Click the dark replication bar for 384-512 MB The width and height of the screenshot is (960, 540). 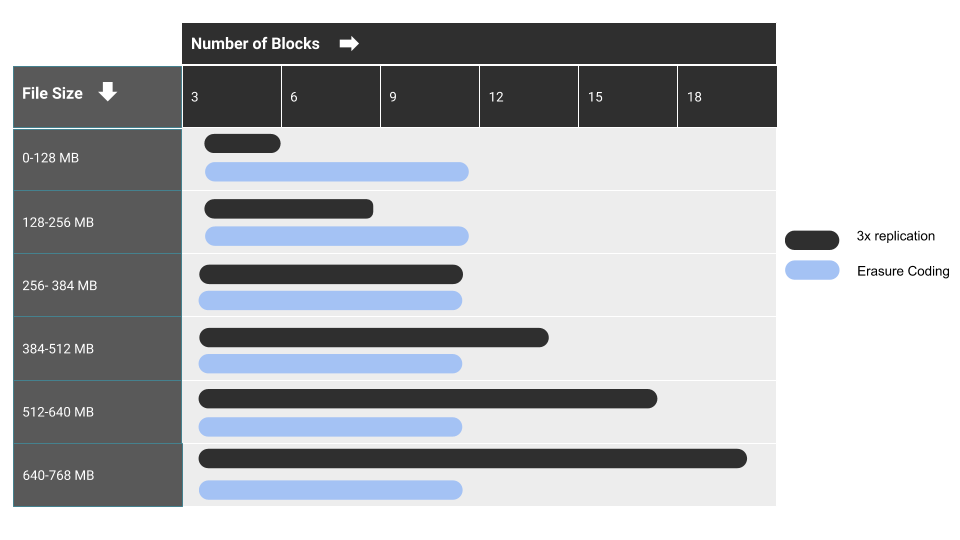(x=373, y=338)
